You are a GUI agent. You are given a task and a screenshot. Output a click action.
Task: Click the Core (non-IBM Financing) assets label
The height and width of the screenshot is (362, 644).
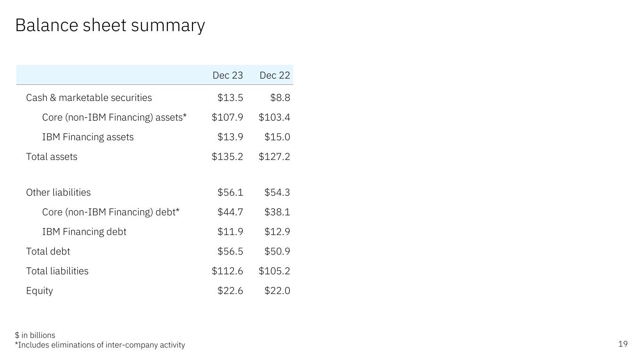[x=114, y=117]
